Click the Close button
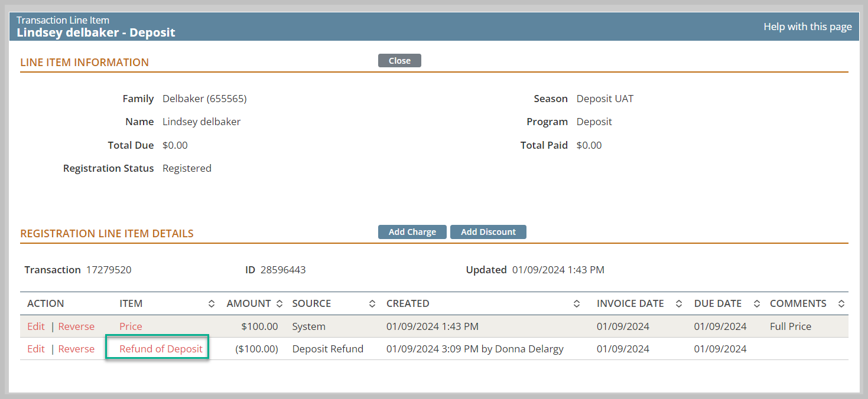Screen dimensions: 868x399 [x=399, y=61]
